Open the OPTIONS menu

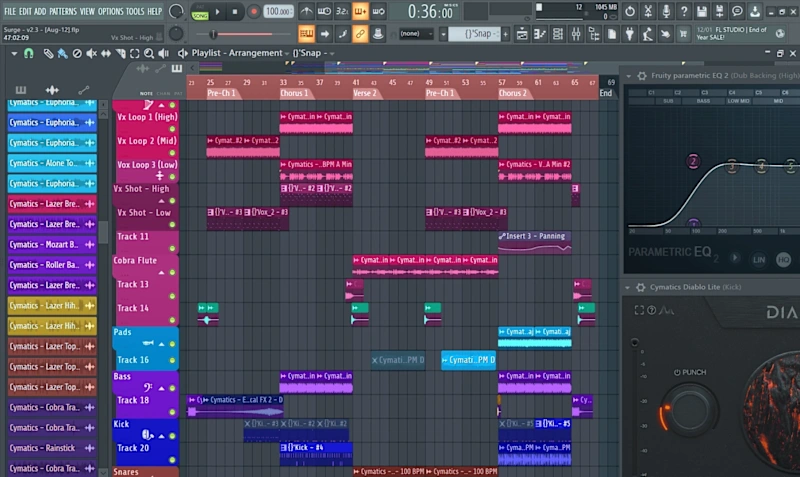pyautogui.click(x=110, y=11)
